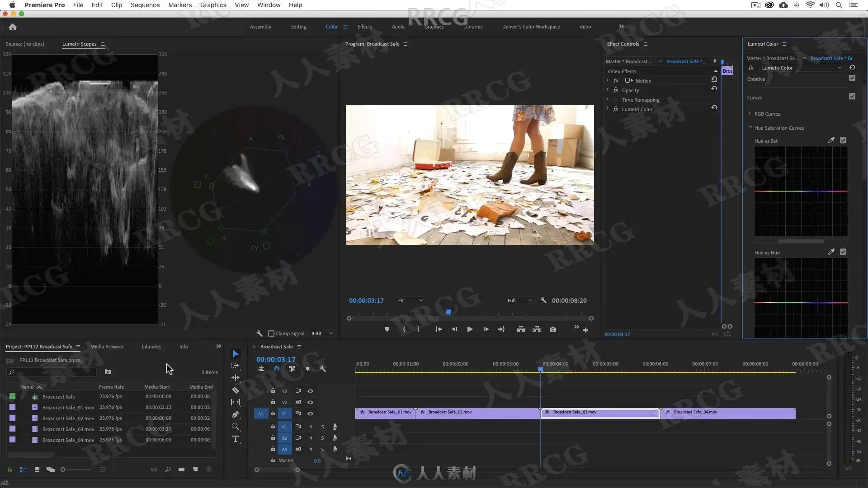868x488 pixels.
Task: Click the Broadcast Safe_04.mov timeline clip
Action: (728, 413)
